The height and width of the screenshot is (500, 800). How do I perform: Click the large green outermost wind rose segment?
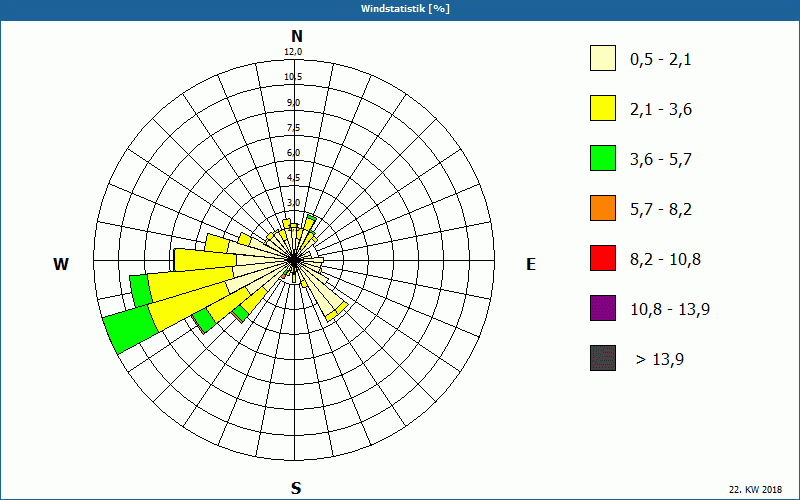coord(130,328)
